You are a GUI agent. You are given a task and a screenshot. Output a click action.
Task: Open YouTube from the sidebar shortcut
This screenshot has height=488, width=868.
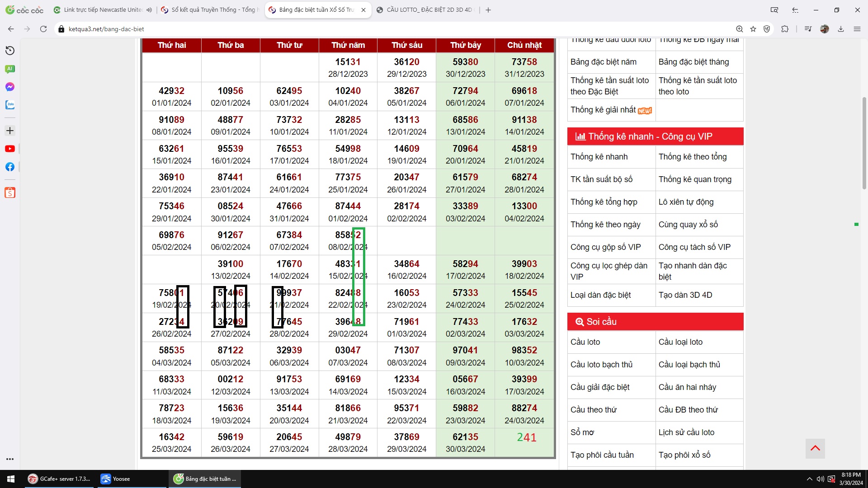pos(10,149)
